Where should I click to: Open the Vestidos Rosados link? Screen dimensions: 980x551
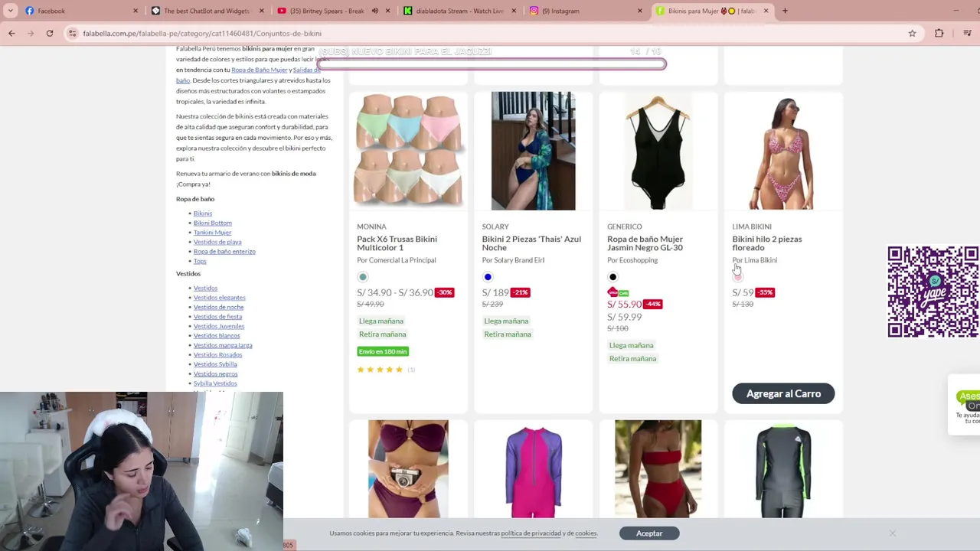217,355
